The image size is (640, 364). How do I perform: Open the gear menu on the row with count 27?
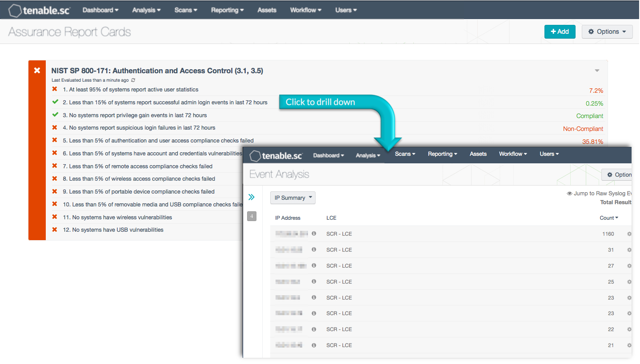(x=629, y=266)
